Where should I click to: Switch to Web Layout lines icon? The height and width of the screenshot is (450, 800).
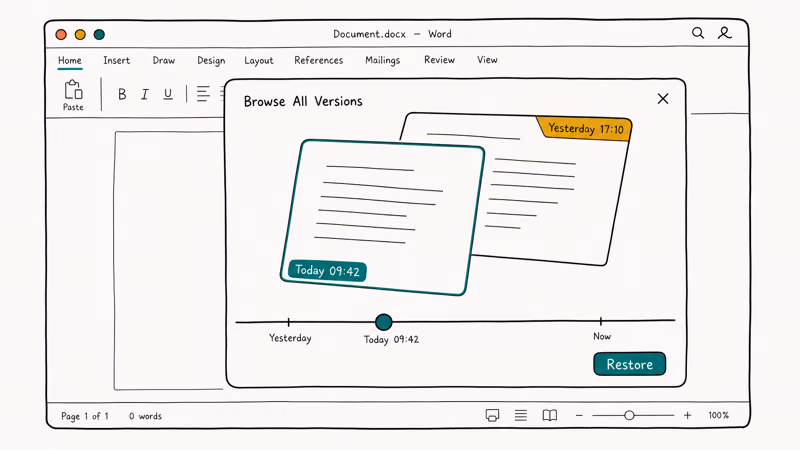pos(520,415)
